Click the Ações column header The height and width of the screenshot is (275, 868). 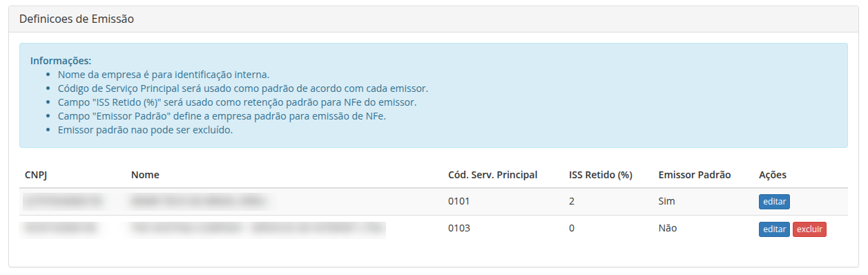tap(773, 175)
